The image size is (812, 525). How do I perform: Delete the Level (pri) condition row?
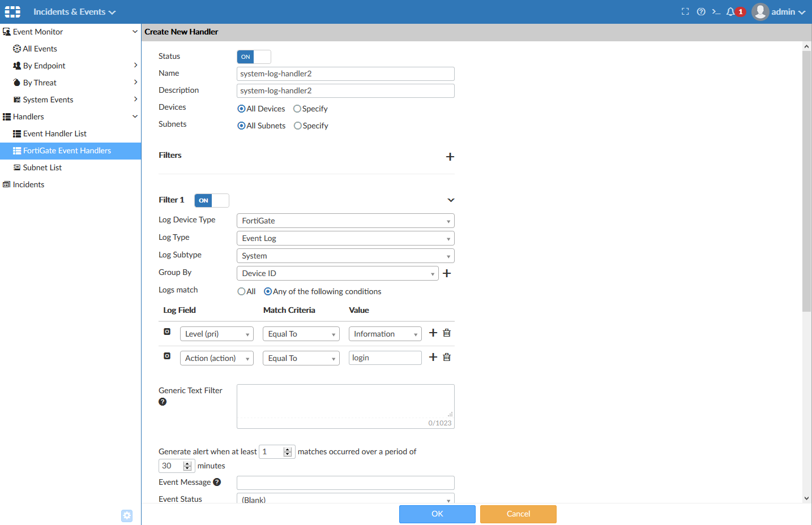point(446,333)
